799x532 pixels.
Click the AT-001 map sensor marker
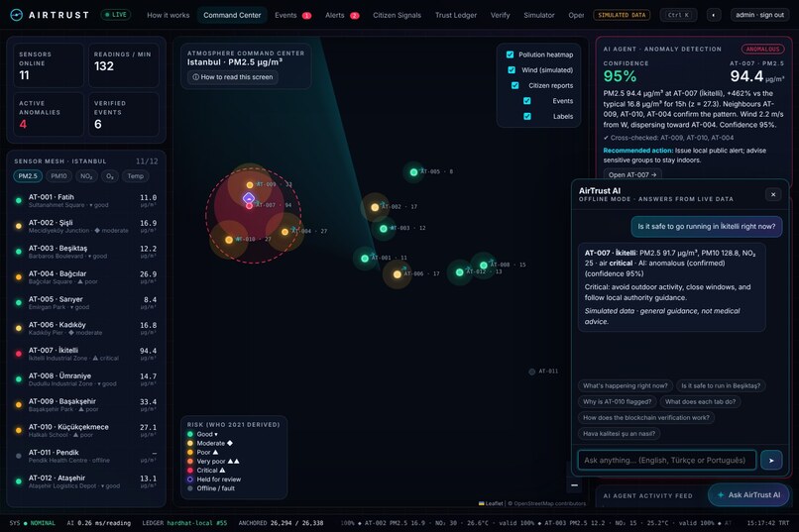click(365, 259)
